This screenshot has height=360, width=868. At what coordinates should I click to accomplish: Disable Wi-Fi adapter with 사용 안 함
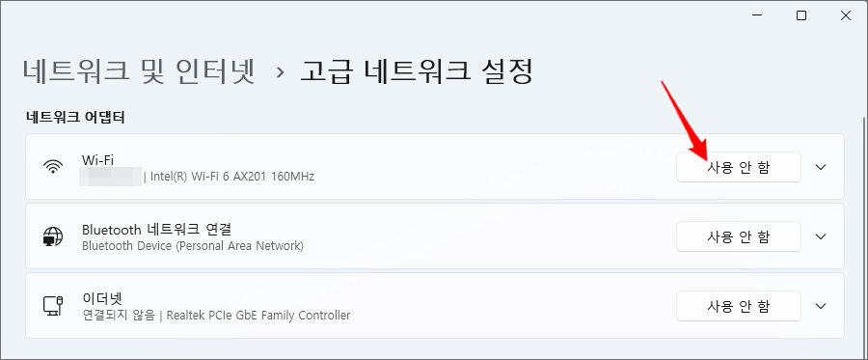[739, 167]
